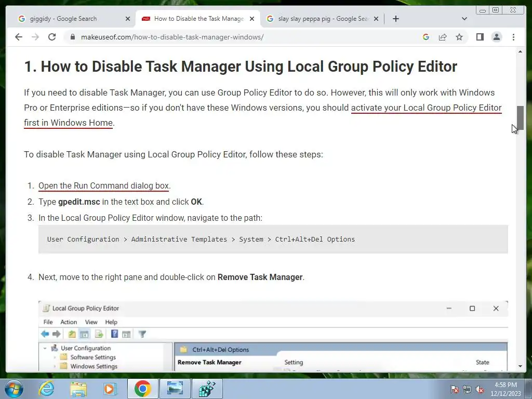The height and width of the screenshot is (399, 532).
Task: Click the section heading about Group Policy
Action: [x=241, y=66]
